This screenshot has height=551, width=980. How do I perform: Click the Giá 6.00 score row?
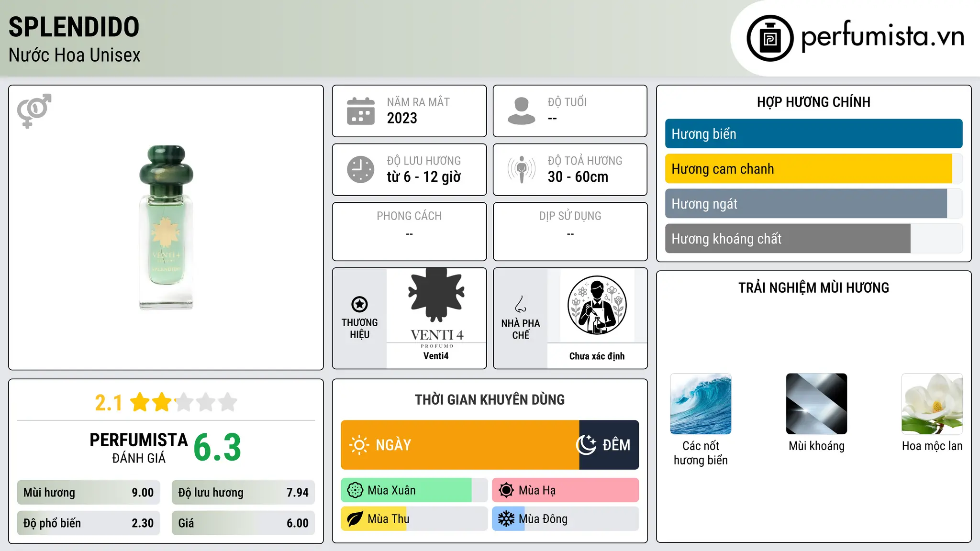[x=243, y=523]
